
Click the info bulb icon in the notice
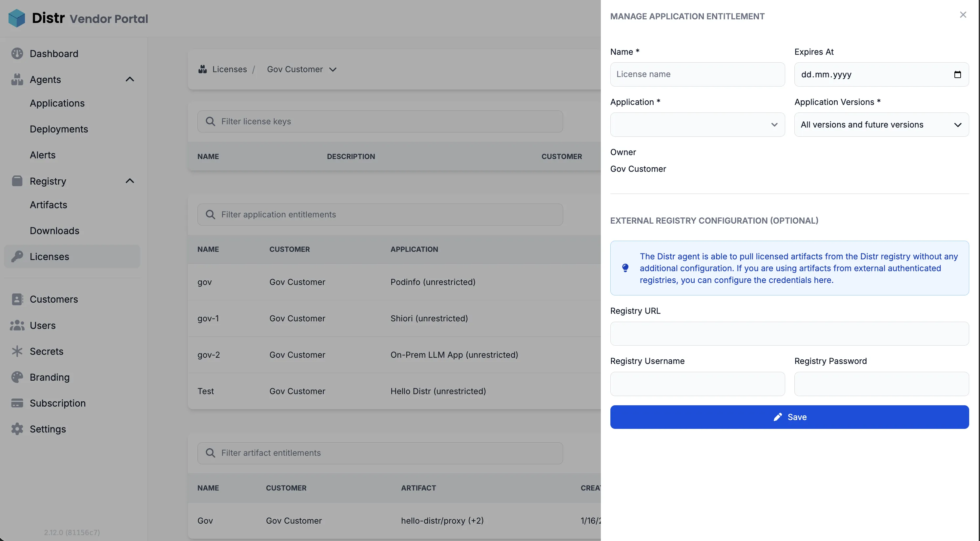pyautogui.click(x=625, y=268)
